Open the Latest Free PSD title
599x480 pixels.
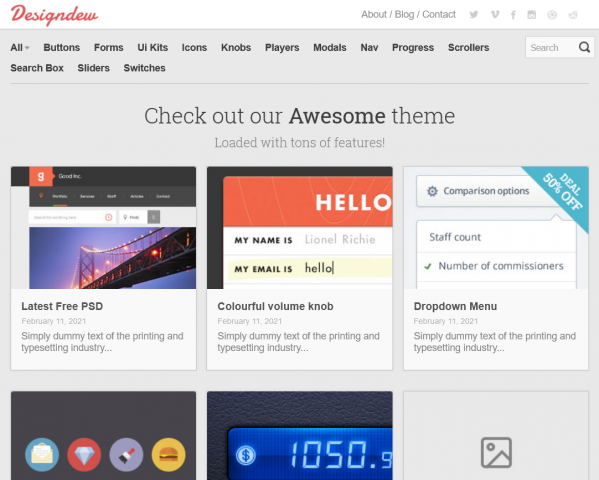pyautogui.click(x=62, y=306)
